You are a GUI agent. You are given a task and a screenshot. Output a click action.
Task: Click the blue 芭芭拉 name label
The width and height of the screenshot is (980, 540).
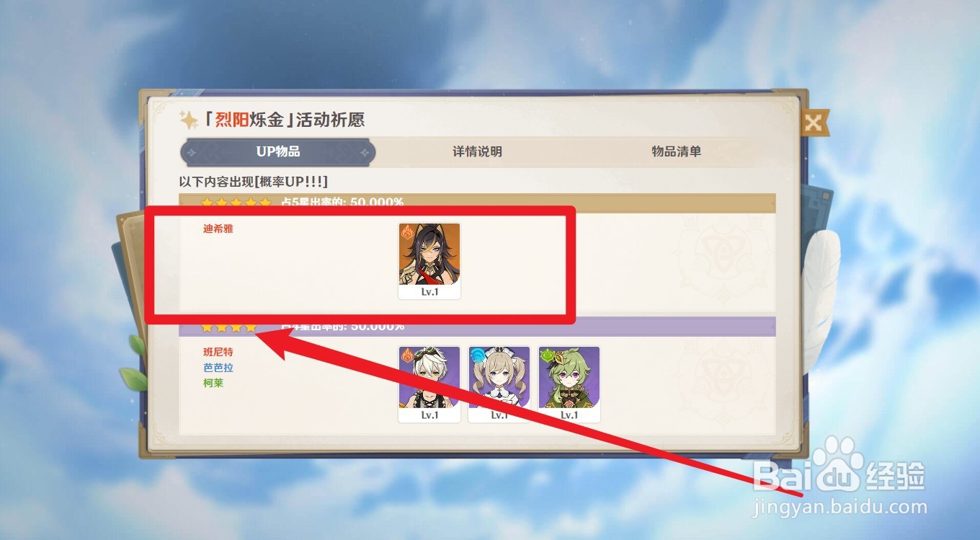[218, 368]
